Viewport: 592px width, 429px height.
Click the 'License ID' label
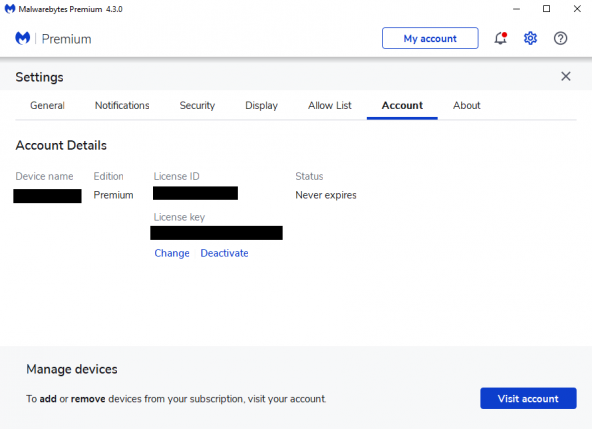coord(176,176)
